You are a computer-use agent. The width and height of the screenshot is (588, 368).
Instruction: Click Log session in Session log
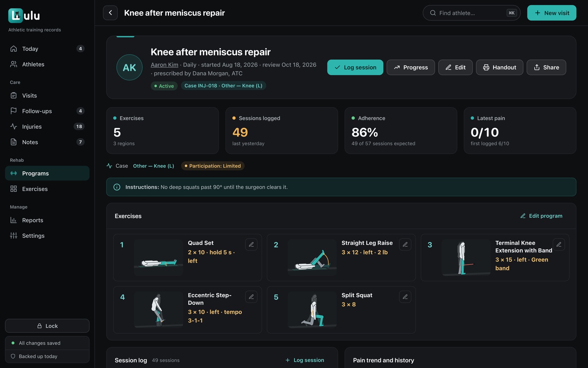tap(305, 360)
